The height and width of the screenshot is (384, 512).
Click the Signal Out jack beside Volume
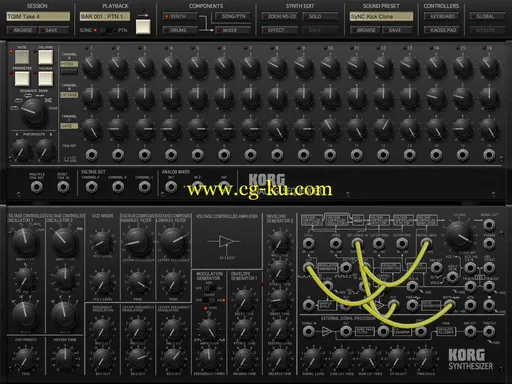(489, 225)
